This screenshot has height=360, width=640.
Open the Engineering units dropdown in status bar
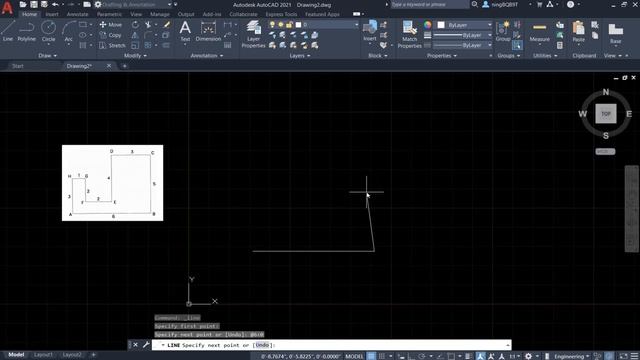(572, 356)
